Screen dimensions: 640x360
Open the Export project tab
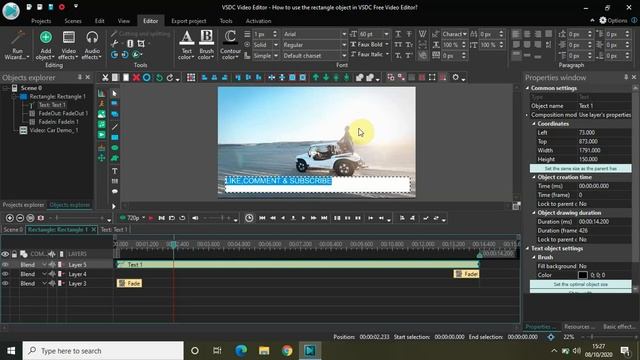pos(189,21)
